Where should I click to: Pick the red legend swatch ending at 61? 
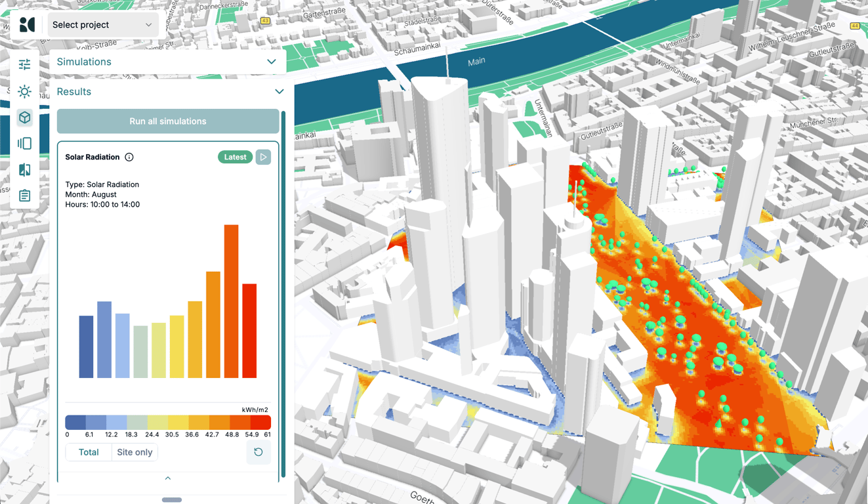point(260,422)
